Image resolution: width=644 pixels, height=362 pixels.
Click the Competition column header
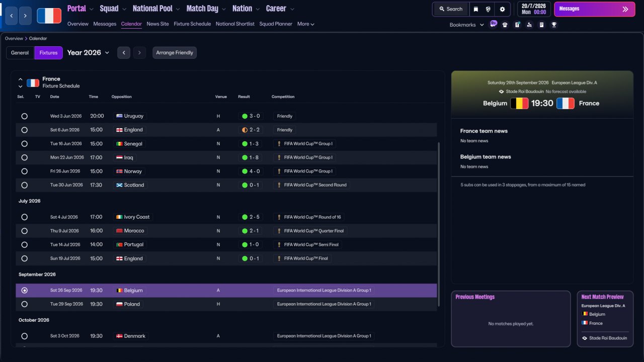[x=283, y=97]
